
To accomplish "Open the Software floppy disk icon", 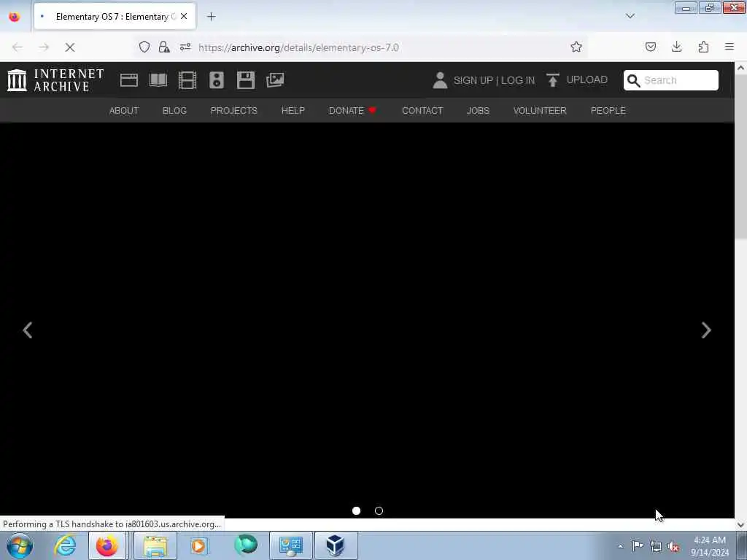I will (x=246, y=80).
